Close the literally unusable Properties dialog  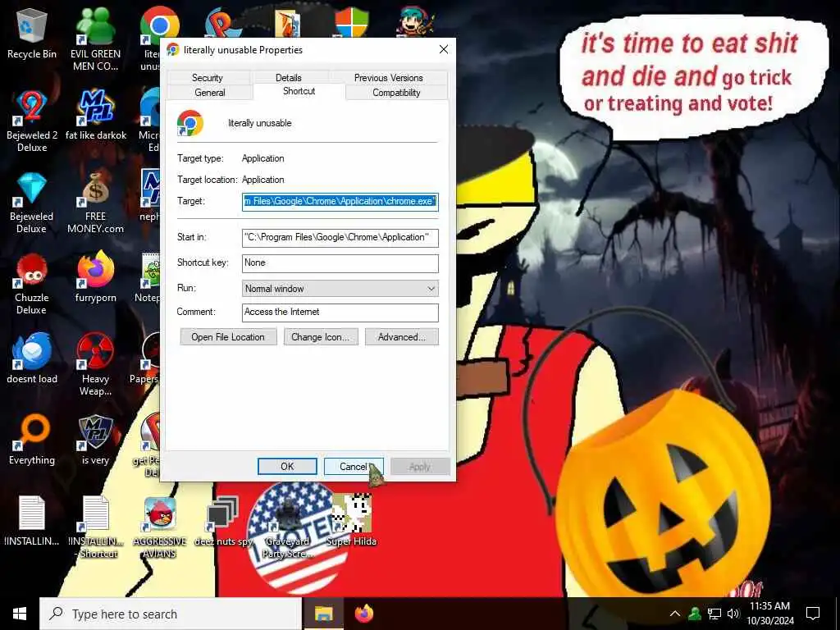tap(444, 49)
